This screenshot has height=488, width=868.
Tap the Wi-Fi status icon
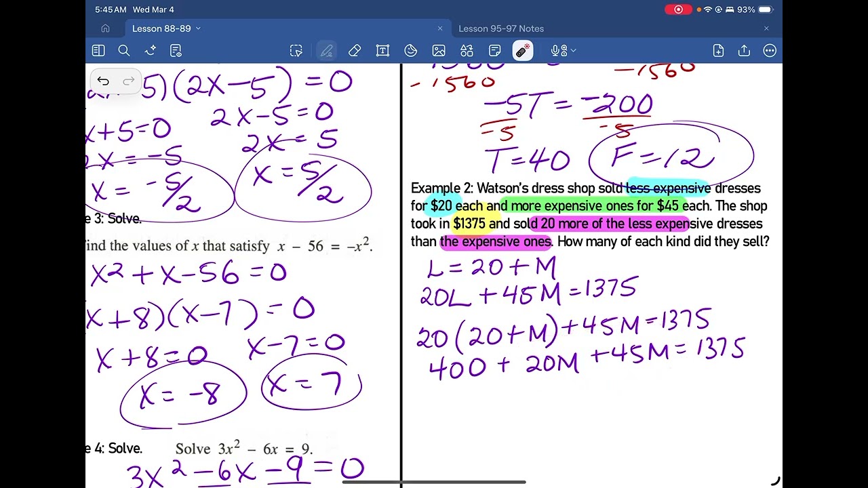tap(708, 9)
